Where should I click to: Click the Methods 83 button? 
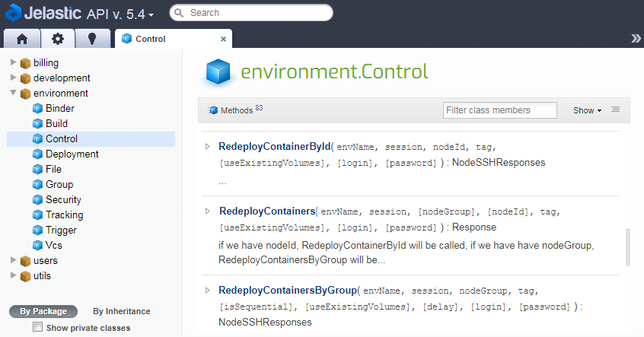click(236, 110)
